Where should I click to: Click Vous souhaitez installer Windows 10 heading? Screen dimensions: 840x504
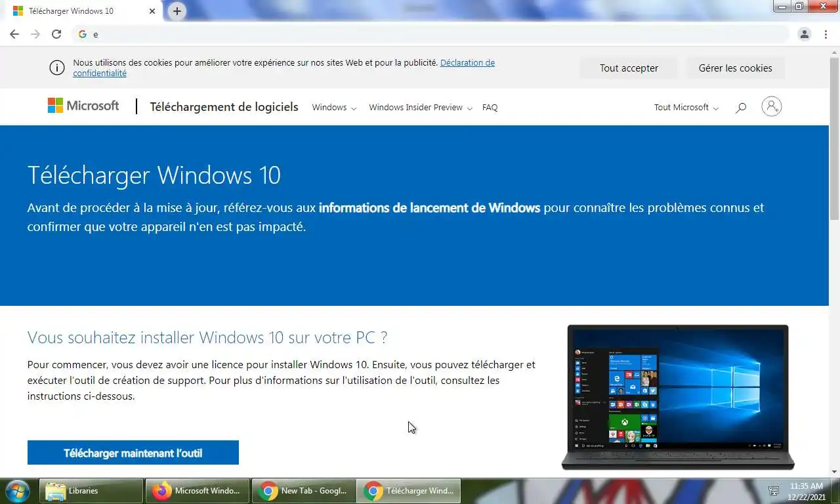pos(207,337)
